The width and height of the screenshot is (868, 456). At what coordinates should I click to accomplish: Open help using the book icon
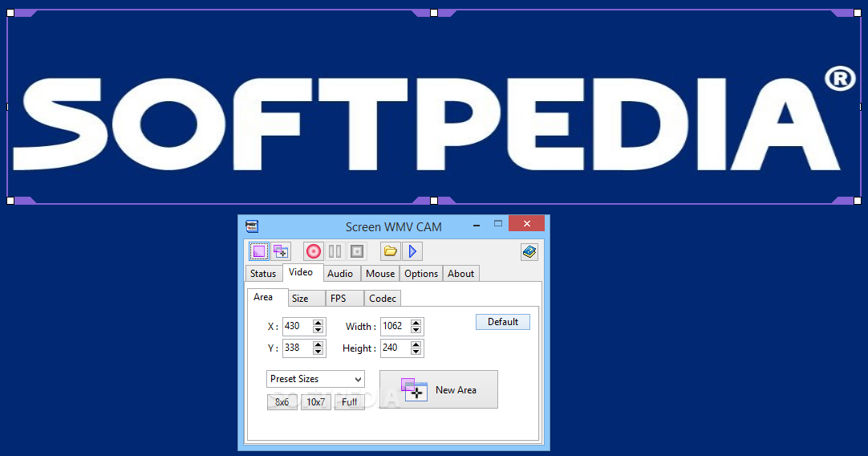[529, 251]
